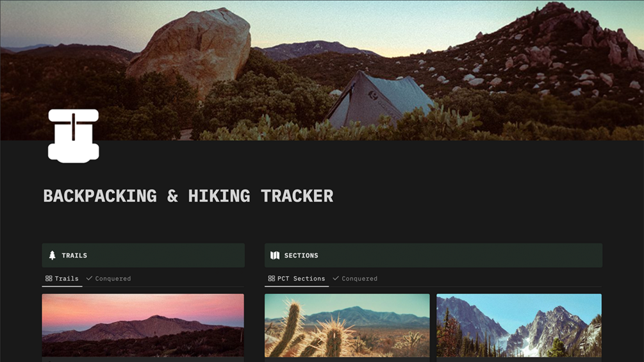Open the TRAILS header callout
The width and height of the screenshot is (644, 362).
pos(144,255)
